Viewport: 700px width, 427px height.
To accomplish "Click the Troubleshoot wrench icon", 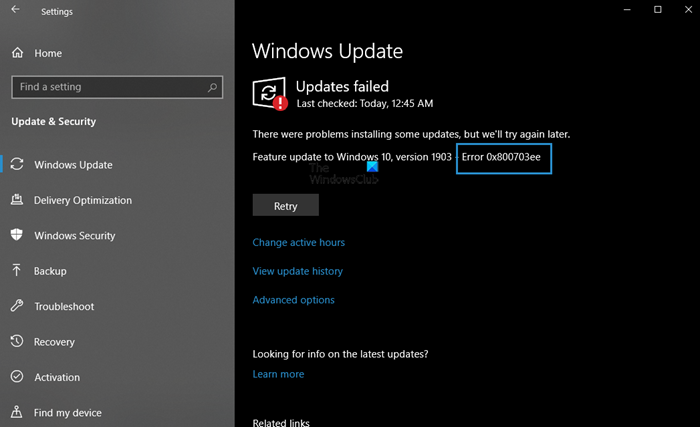I will (x=17, y=306).
